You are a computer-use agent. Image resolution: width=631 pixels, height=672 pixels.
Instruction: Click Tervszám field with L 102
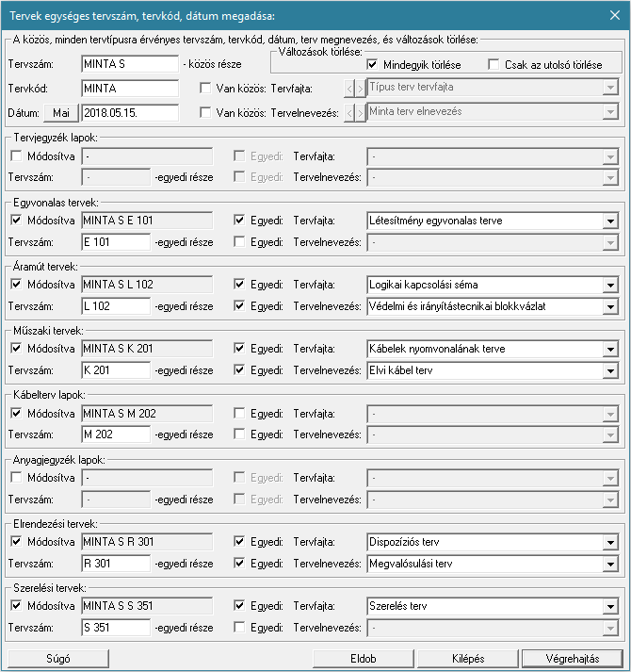click(116, 306)
